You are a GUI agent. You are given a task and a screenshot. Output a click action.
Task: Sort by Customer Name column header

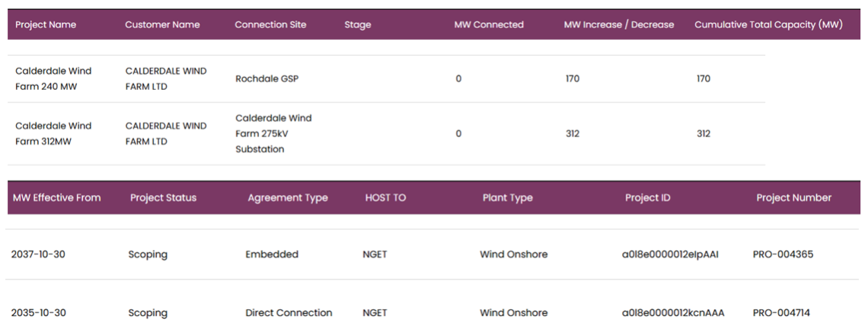click(162, 24)
